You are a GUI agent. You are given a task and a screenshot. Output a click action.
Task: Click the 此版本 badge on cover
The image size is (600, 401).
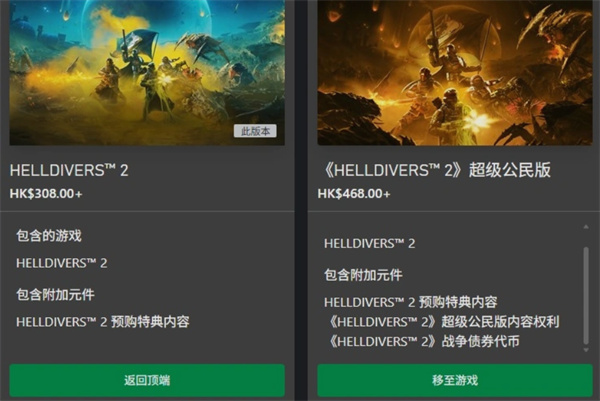tap(255, 131)
